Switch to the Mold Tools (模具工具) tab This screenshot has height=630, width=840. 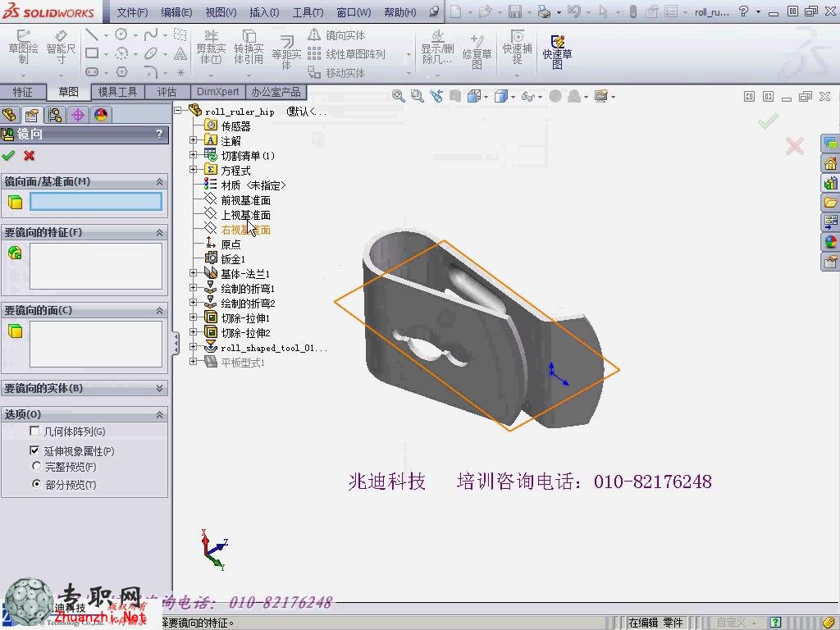coord(118,92)
